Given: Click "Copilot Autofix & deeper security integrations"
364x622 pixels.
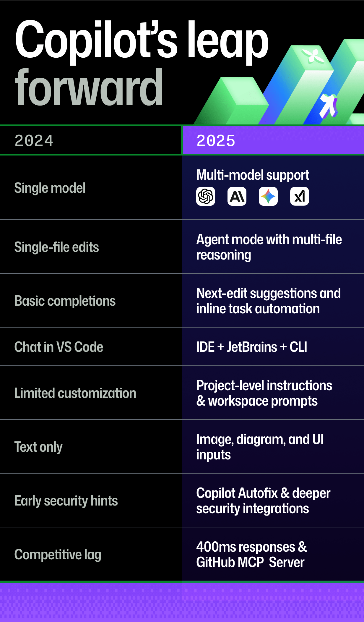Looking at the screenshot, I should coord(263,501).
